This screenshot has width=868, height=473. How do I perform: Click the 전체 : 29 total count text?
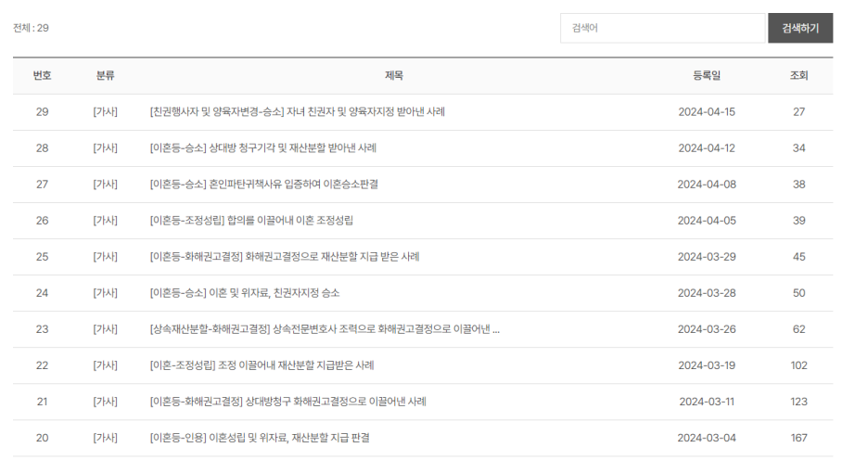coord(31,28)
